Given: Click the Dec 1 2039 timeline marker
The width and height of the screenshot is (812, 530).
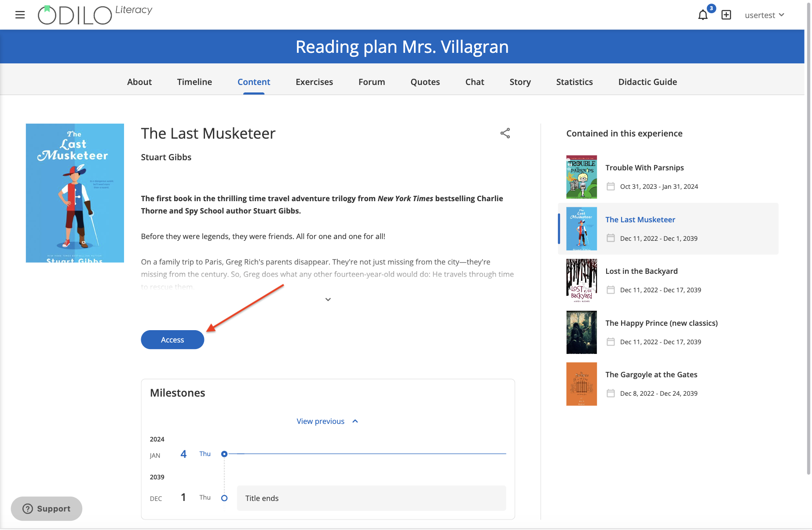Looking at the screenshot, I should [x=224, y=498].
